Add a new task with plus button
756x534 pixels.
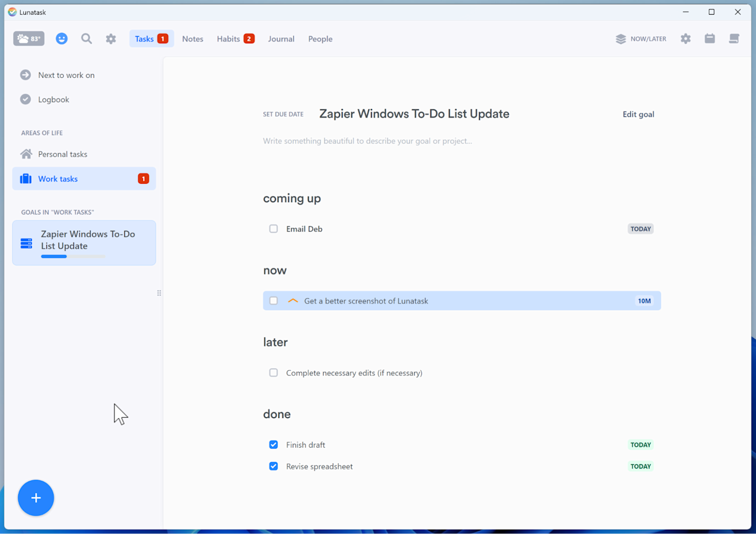tap(36, 498)
